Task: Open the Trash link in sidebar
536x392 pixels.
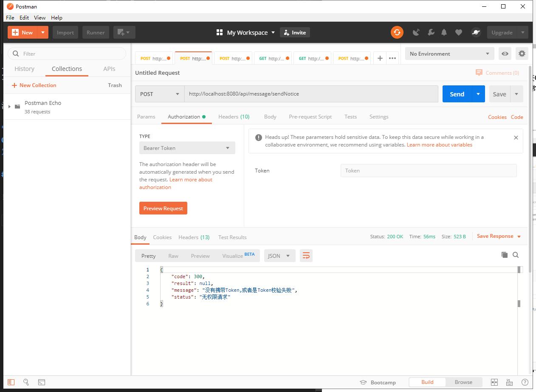Action: click(x=115, y=85)
